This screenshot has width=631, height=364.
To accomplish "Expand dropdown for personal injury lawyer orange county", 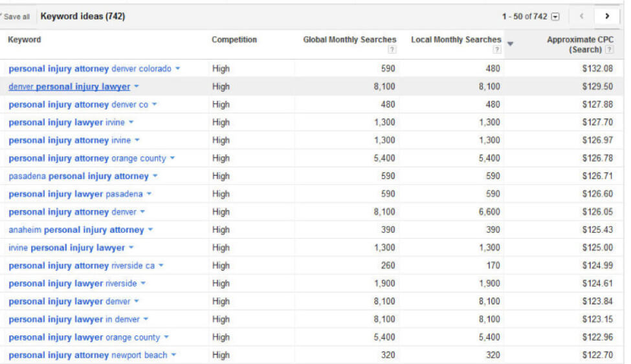I will [x=166, y=337].
